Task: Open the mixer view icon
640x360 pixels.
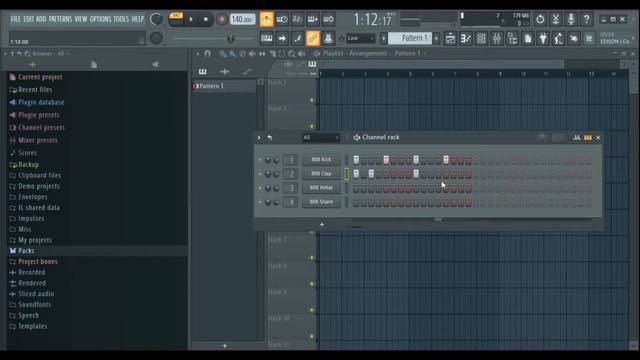Action: (x=497, y=38)
